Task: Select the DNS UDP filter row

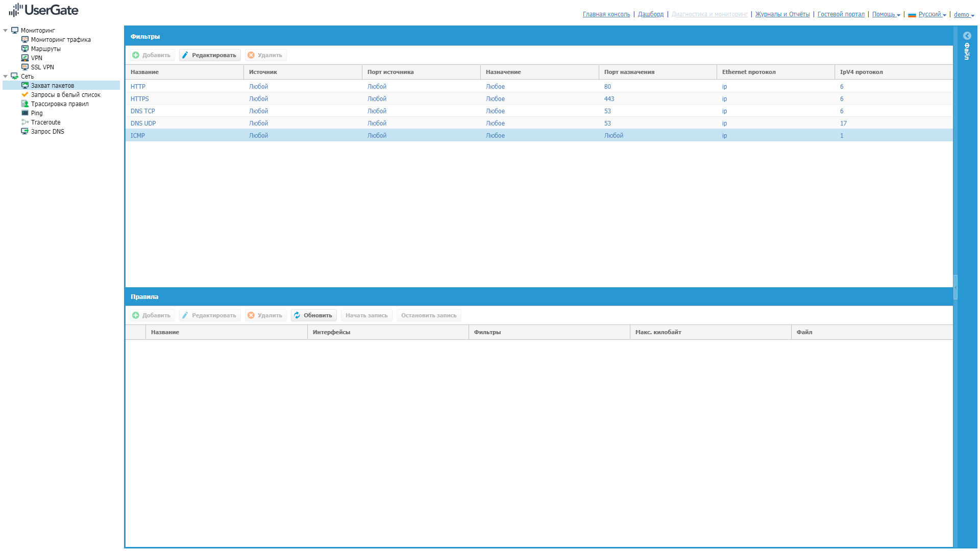Action: (x=143, y=123)
